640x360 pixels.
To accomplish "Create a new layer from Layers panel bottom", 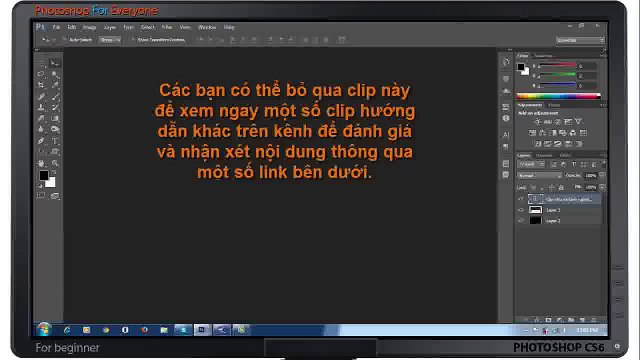I will point(583,320).
